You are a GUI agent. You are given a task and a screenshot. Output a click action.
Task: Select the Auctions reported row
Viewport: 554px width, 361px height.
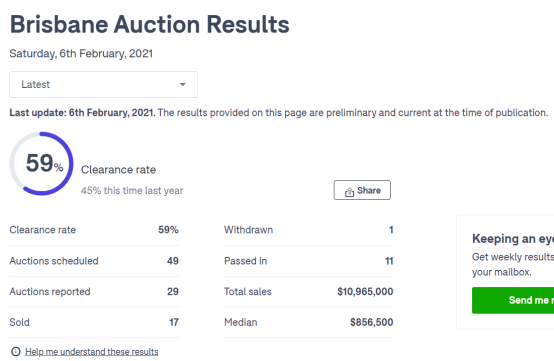pyautogui.click(x=94, y=292)
